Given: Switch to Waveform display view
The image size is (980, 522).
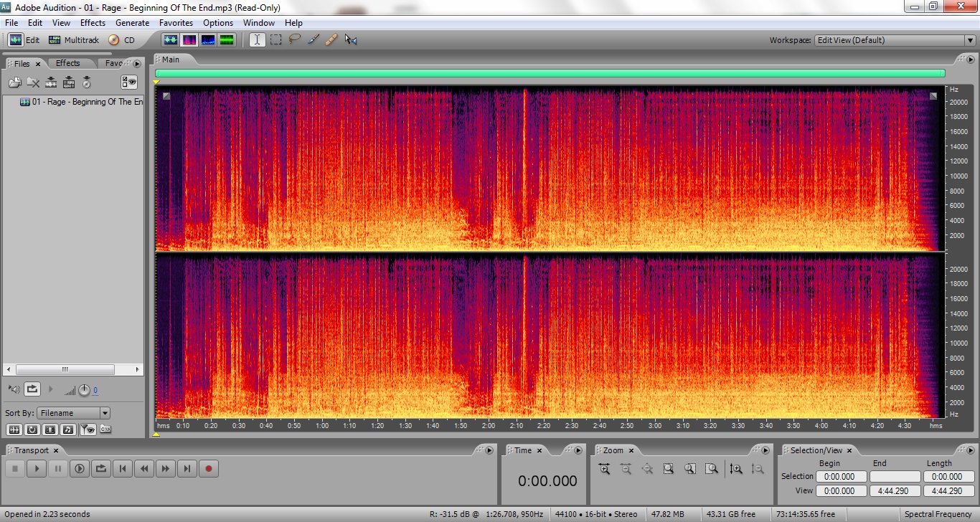Looking at the screenshot, I should coord(170,40).
